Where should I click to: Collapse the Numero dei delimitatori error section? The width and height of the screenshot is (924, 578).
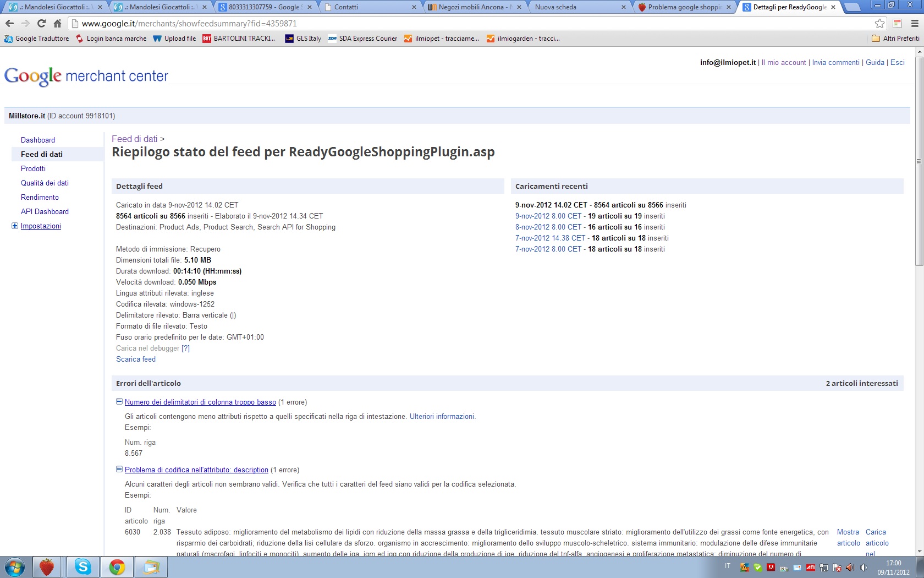pyautogui.click(x=119, y=402)
